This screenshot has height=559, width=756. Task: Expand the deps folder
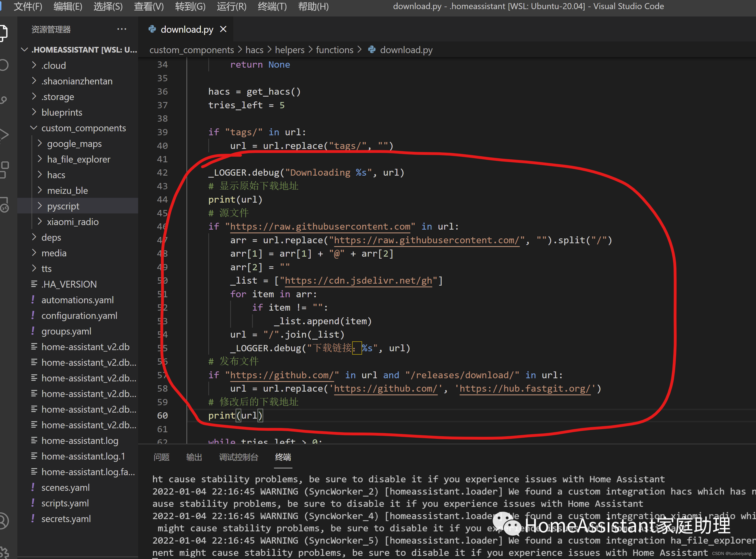click(x=78, y=237)
